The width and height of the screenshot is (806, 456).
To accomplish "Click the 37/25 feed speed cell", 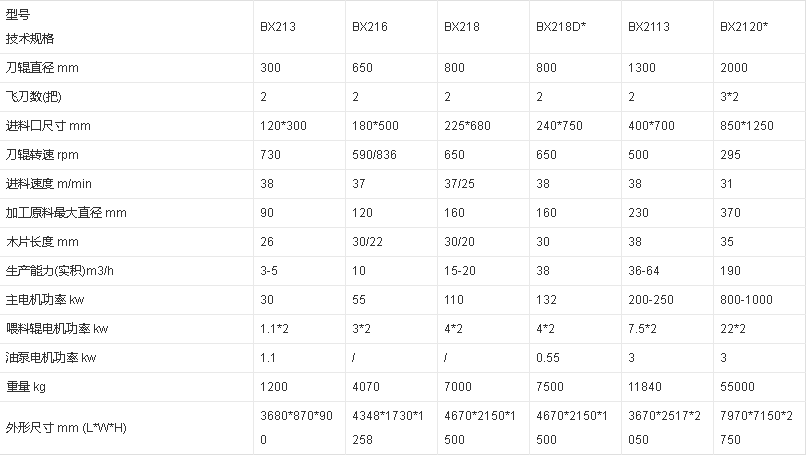I will tap(461, 184).
